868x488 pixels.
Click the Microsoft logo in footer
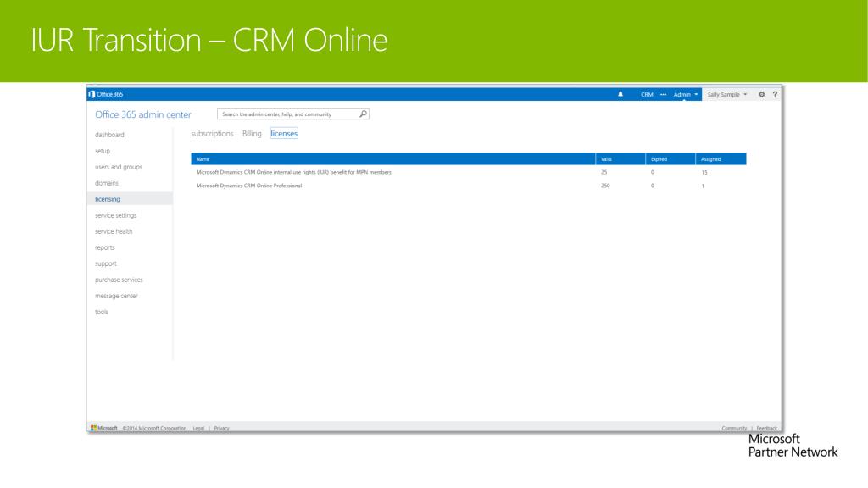pyautogui.click(x=104, y=428)
